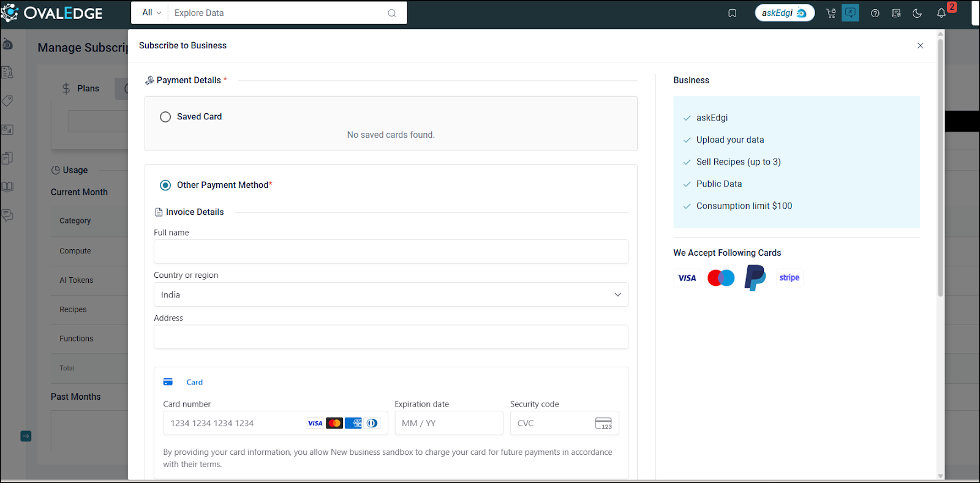Expand the left sidebar with the arrow button
The width and height of the screenshot is (980, 483).
[x=26, y=436]
